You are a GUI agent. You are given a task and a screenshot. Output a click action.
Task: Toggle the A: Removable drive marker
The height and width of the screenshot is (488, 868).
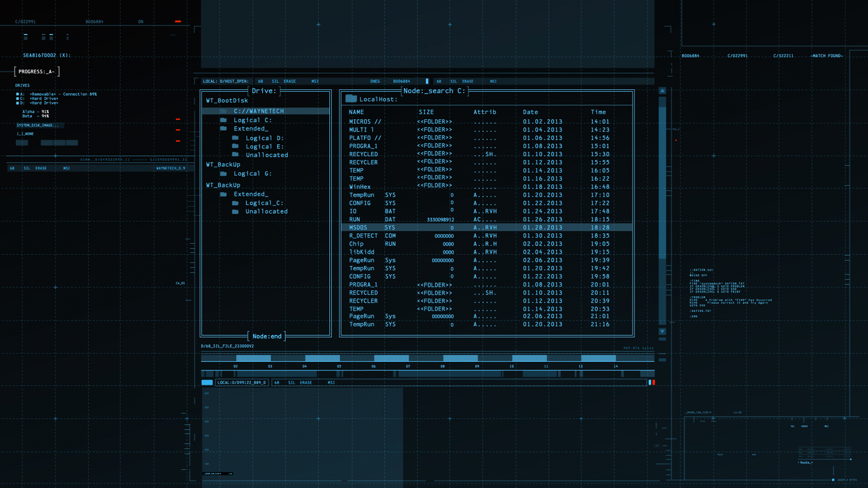pyautogui.click(x=18, y=94)
